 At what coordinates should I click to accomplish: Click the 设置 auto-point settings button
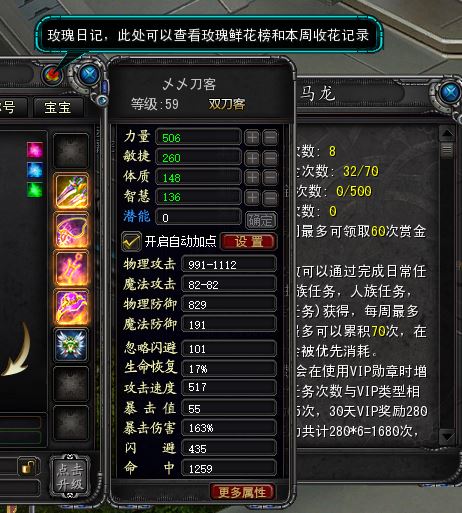click(248, 242)
